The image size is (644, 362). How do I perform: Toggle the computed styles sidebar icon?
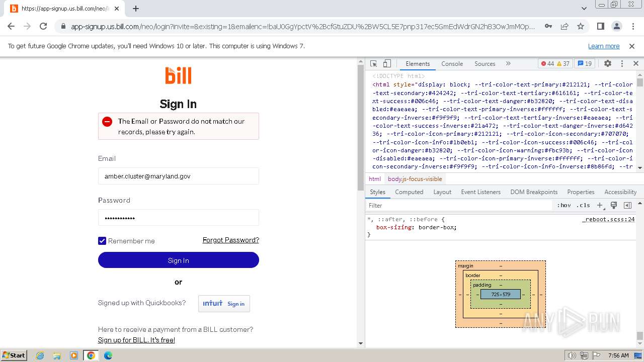click(x=627, y=205)
